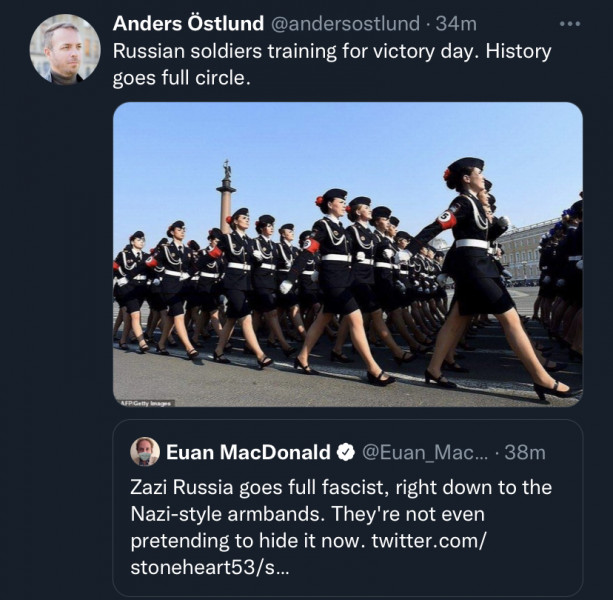The width and height of the screenshot is (613, 600).
Task: Open the three-dot more options menu
Action: 569,23
